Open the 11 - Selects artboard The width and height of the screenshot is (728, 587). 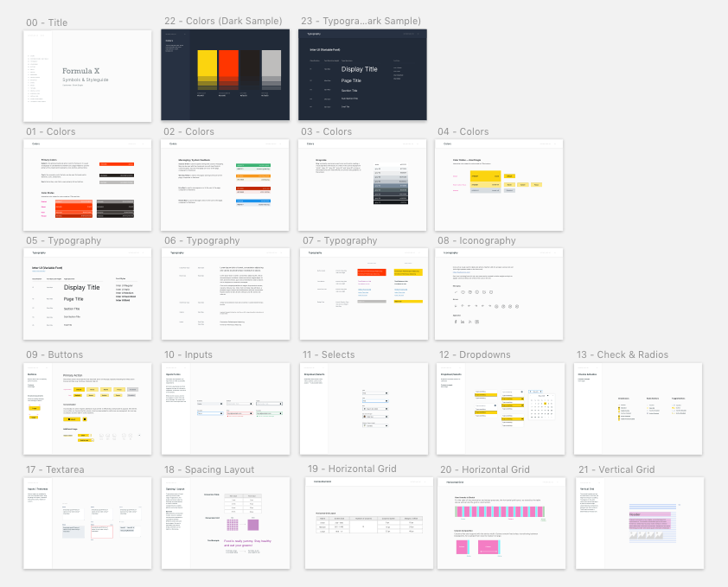[x=364, y=409]
